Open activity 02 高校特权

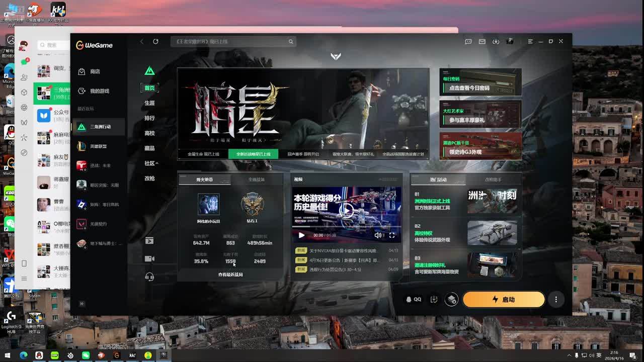pyautogui.click(x=465, y=233)
